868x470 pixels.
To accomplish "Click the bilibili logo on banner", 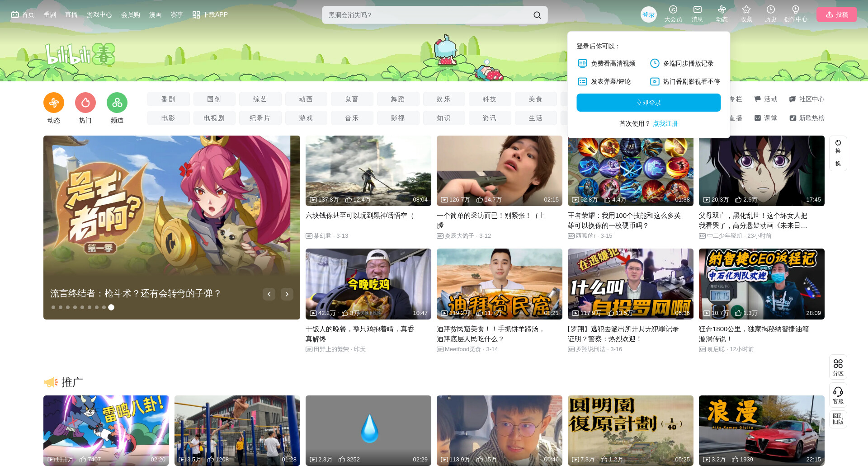I will pos(80,55).
